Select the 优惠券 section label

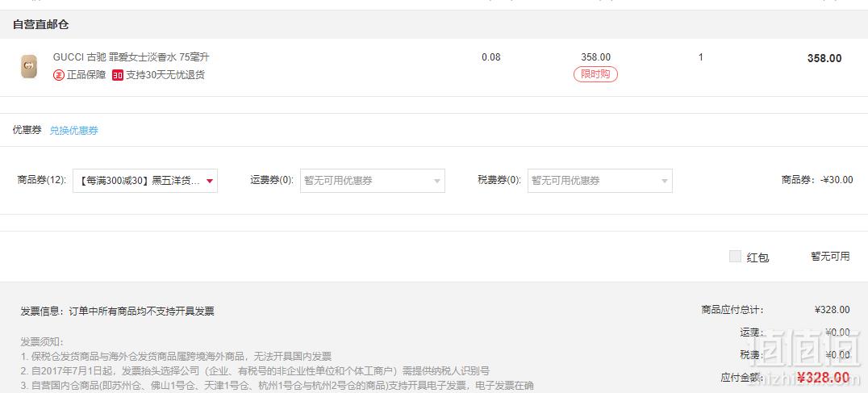click(x=27, y=130)
